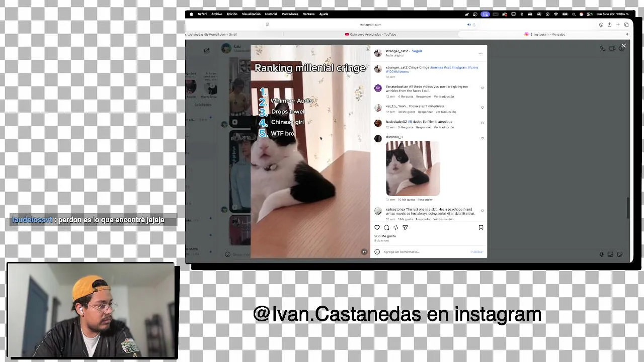The width and height of the screenshot is (644, 362).
Task: Open the Marcadores menu
Action: (x=290, y=14)
